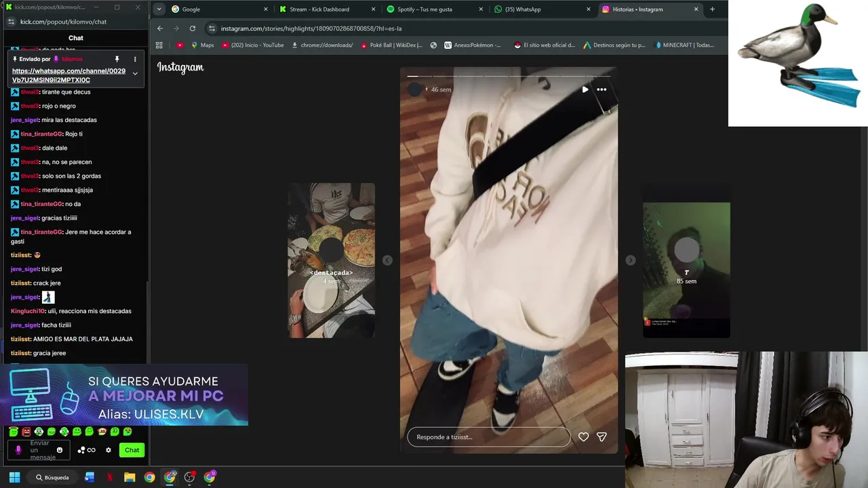Viewport: 868px width, 488px height.
Task: Open the emoji picker in chat input
Action: 60,450
